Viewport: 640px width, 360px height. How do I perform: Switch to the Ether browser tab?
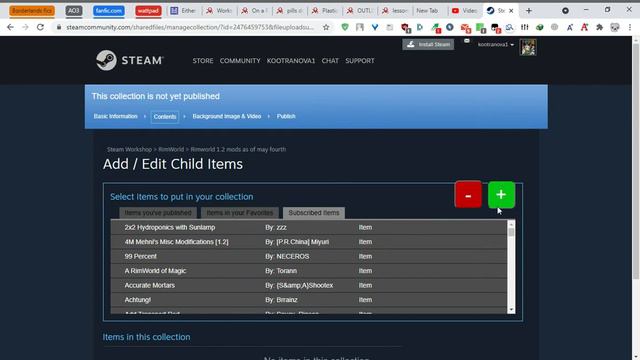(184, 11)
